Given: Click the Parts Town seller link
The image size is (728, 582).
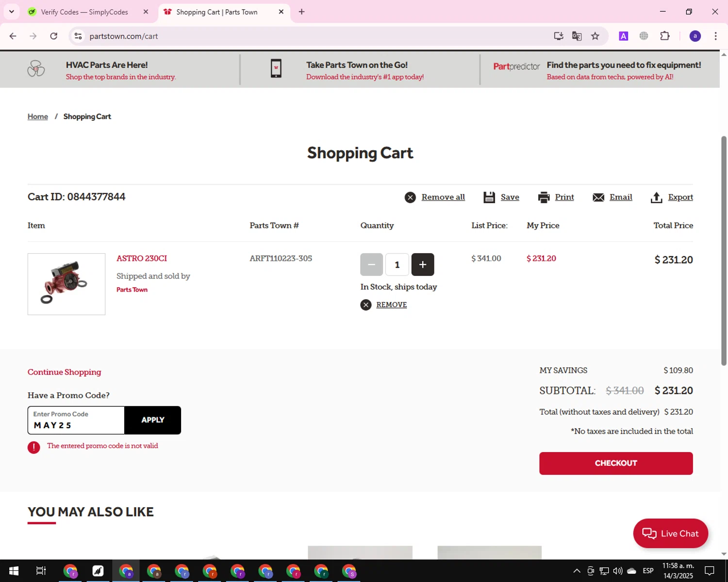Looking at the screenshot, I should click(x=132, y=290).
